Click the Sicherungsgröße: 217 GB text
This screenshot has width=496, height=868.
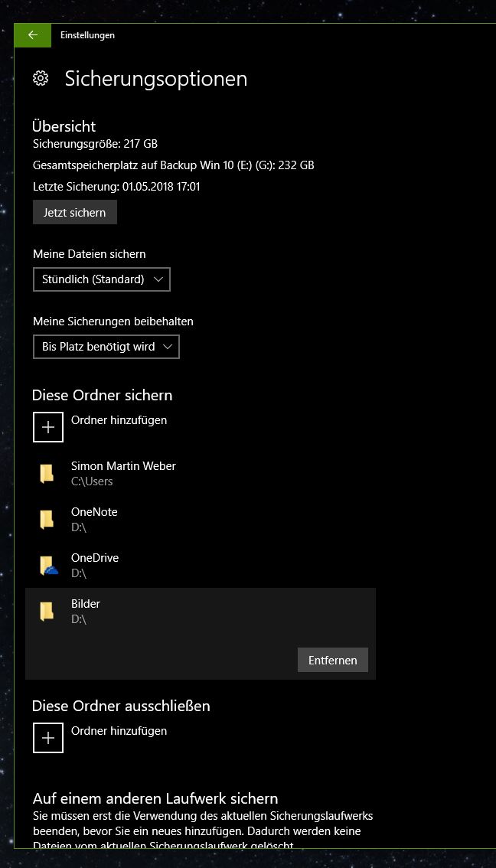(x=95, y=144)
